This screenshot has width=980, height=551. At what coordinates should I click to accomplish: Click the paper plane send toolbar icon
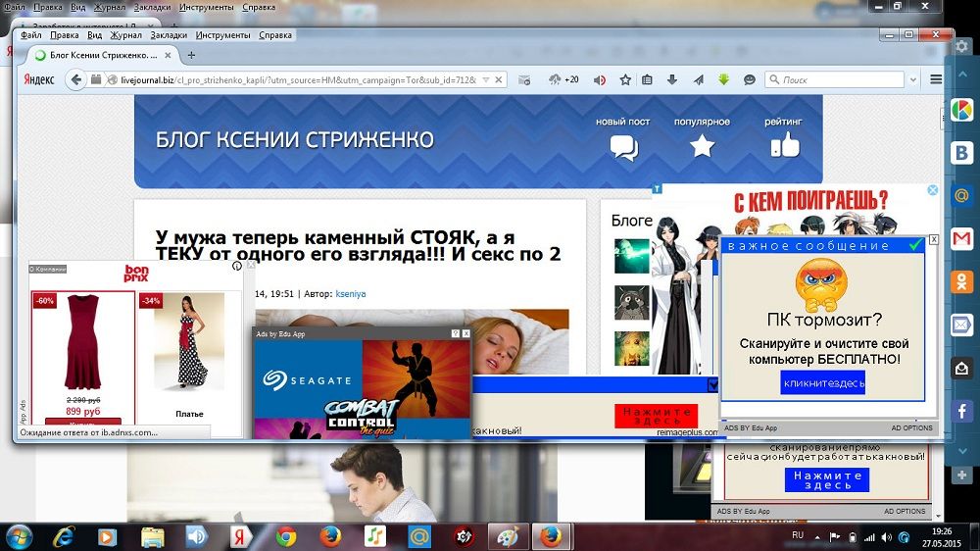[x=698, y=79]
